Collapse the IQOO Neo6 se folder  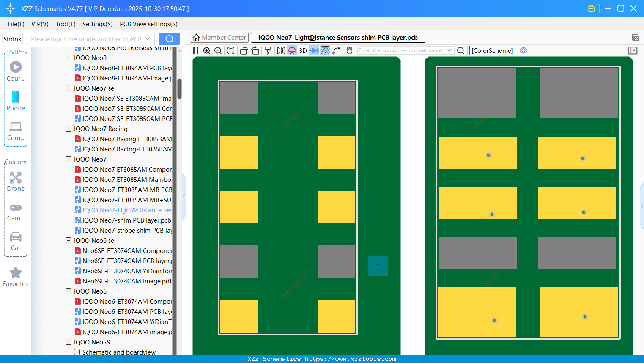tap(69, 240)
